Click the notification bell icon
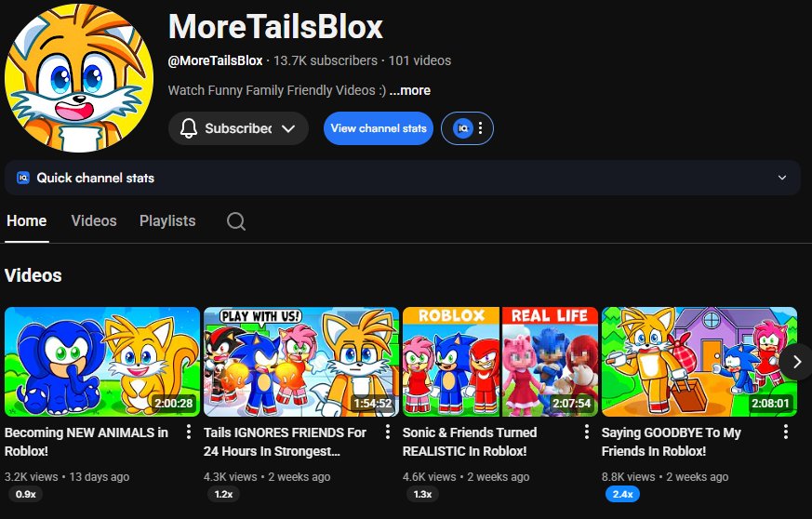The width and height of the screenshot is (812, 519). click(189, 128)
